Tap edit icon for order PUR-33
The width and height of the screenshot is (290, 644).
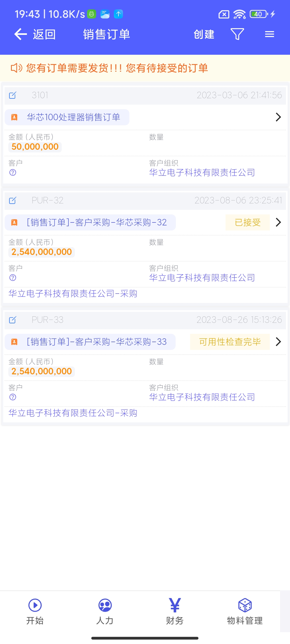point(13,320)
